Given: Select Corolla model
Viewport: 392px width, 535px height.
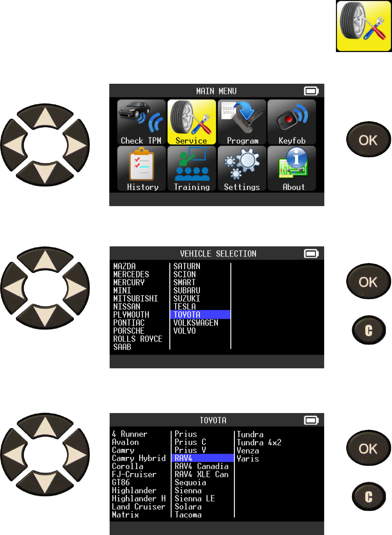Looking at the screenshot, I should tap(128, 466).
